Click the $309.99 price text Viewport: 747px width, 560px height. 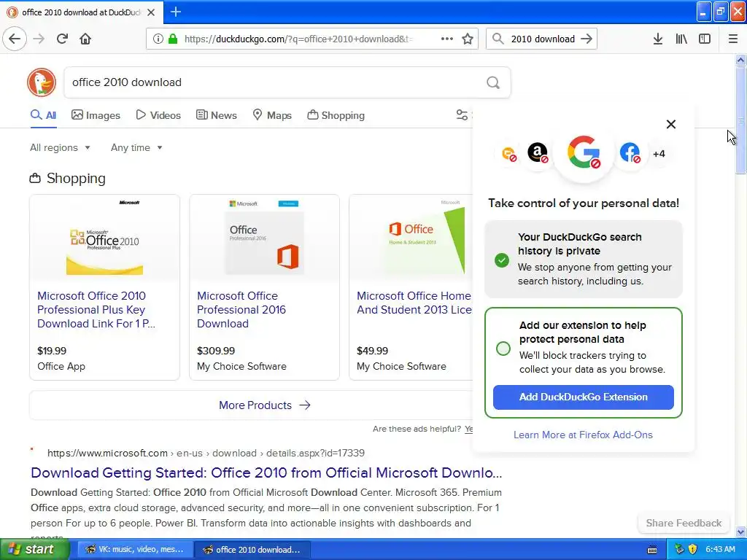(216, 351)
